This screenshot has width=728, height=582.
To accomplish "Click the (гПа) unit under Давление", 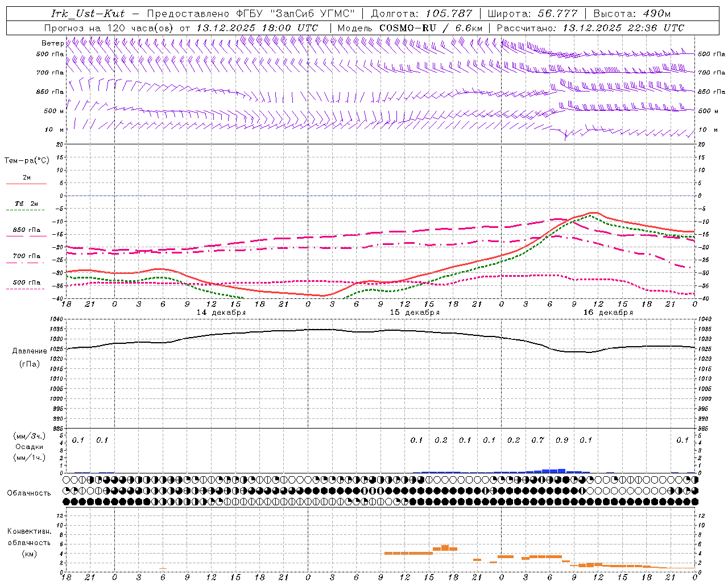I will tap(30, 364).
